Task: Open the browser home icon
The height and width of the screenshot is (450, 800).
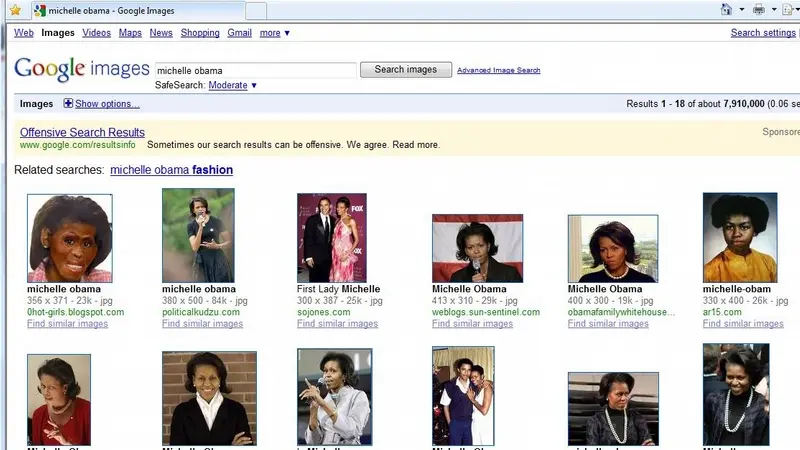Action: click(726, 9)
